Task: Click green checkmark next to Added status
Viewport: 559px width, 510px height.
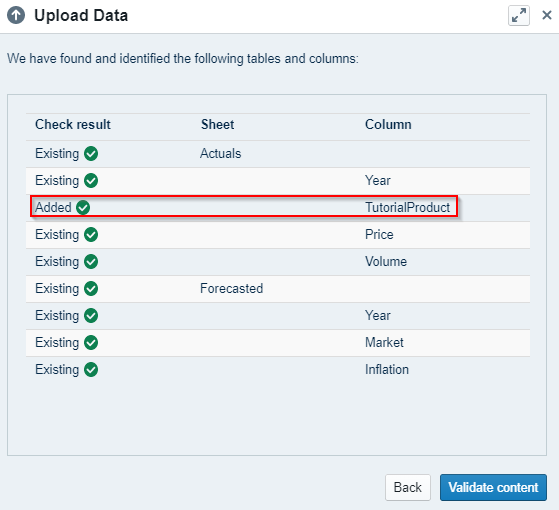Action: pos(83,207)
